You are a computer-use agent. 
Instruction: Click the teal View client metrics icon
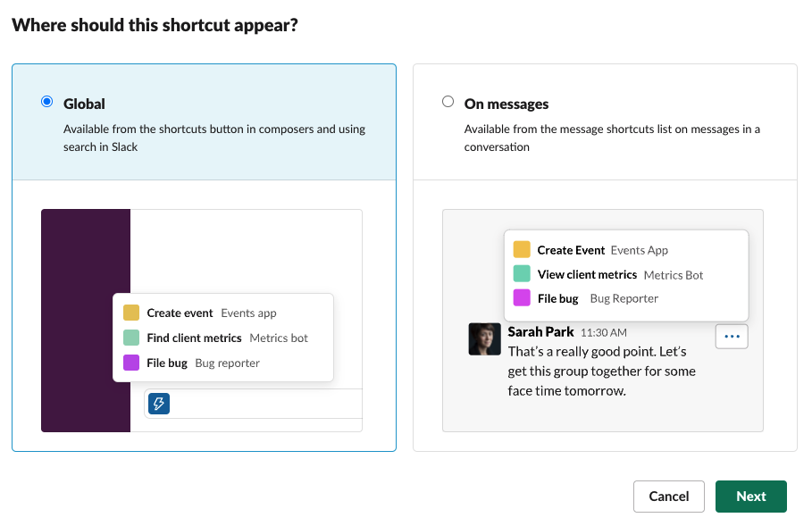click(x=522, y=274)
